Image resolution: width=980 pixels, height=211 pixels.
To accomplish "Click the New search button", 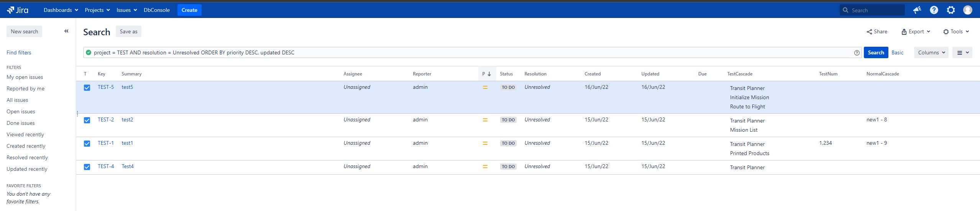I will 25,31.
